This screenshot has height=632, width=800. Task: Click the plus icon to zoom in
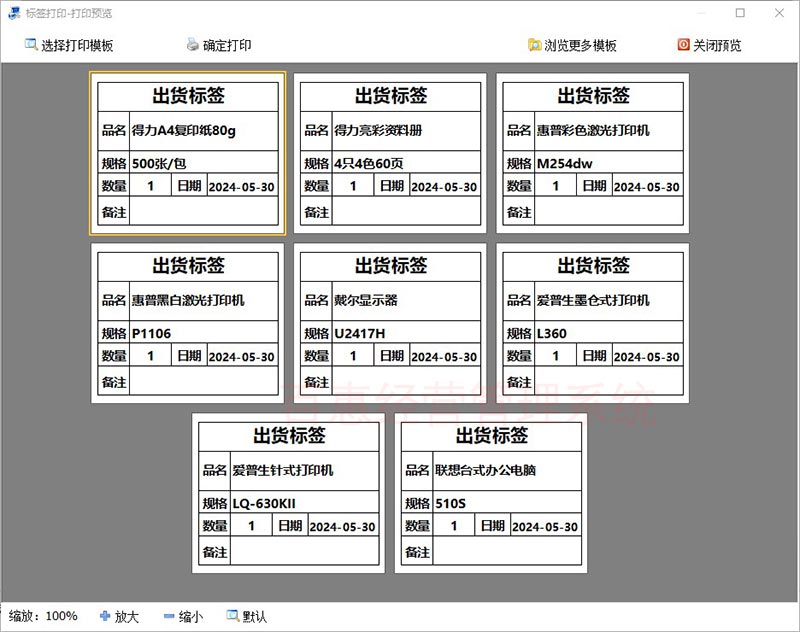[105, 616]
